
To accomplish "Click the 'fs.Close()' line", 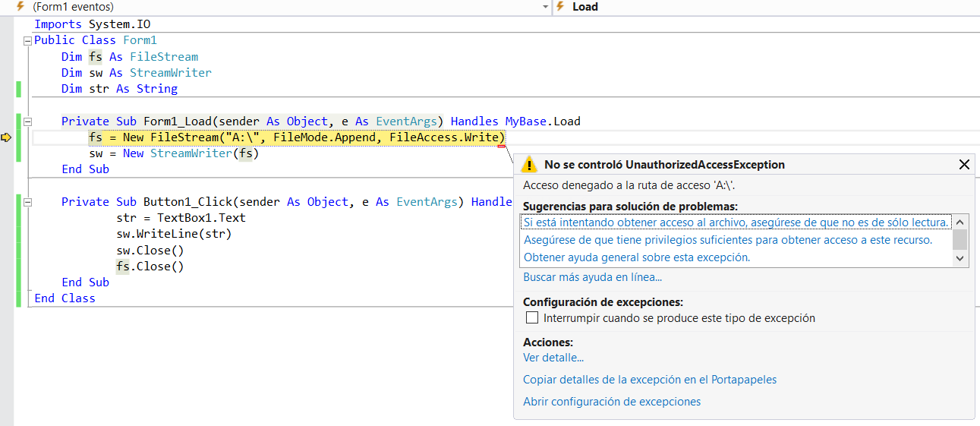I will pyautogui.click(x=150, y=266).
